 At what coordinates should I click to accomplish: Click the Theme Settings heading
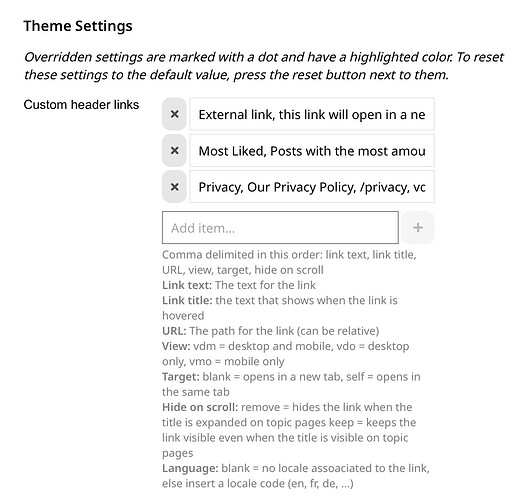point(78,26)
